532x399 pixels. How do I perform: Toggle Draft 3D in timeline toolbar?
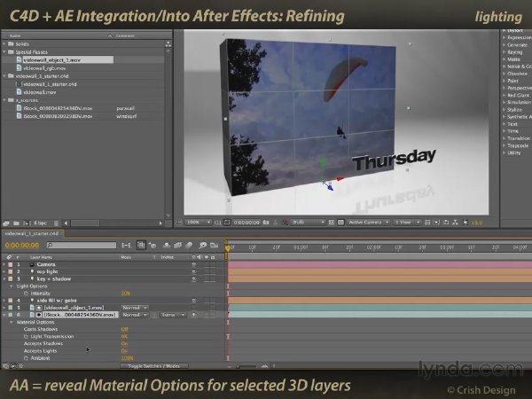point(153,245)
